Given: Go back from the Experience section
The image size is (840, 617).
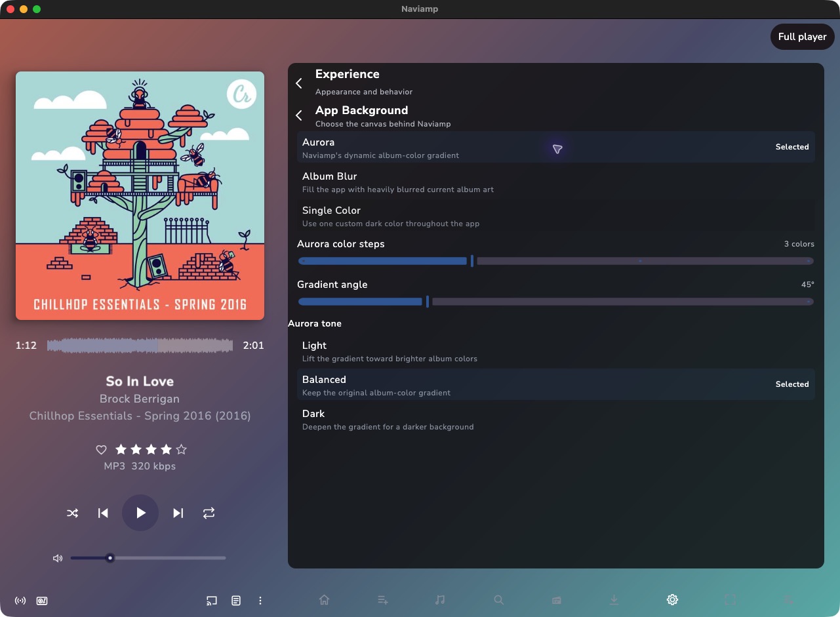Looking at the screenshot, I should click(299, 83).
